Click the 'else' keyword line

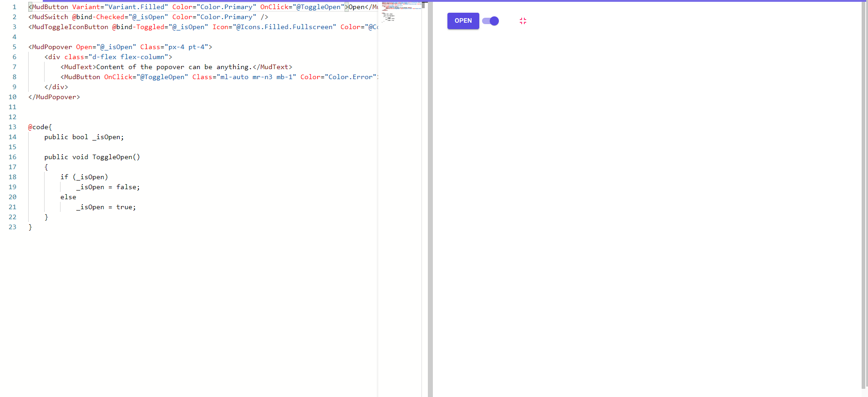click(x=68, y=197)
